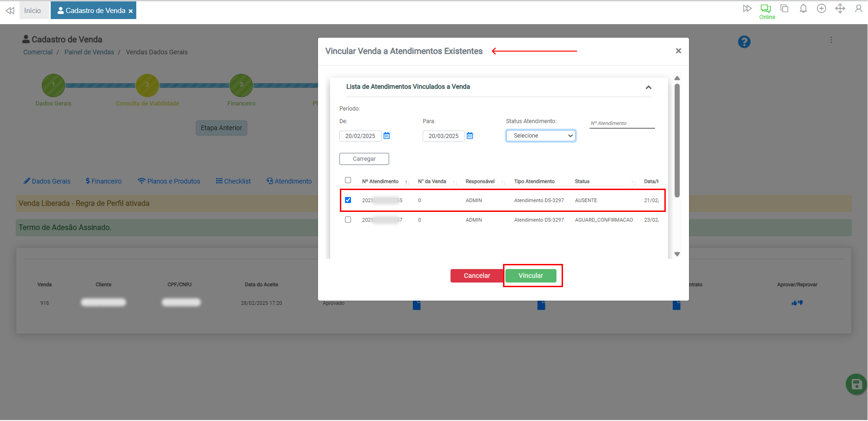Click the blue help question mark icon
Viewport: 868px width, 421px height.
[744, 42]
